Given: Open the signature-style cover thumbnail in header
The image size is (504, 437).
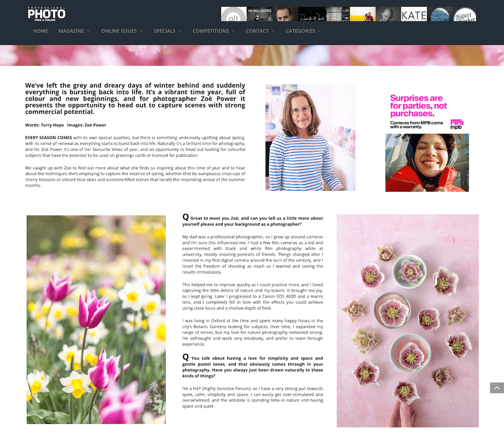Looking at the screenshot, I should [x=311, y=14].
